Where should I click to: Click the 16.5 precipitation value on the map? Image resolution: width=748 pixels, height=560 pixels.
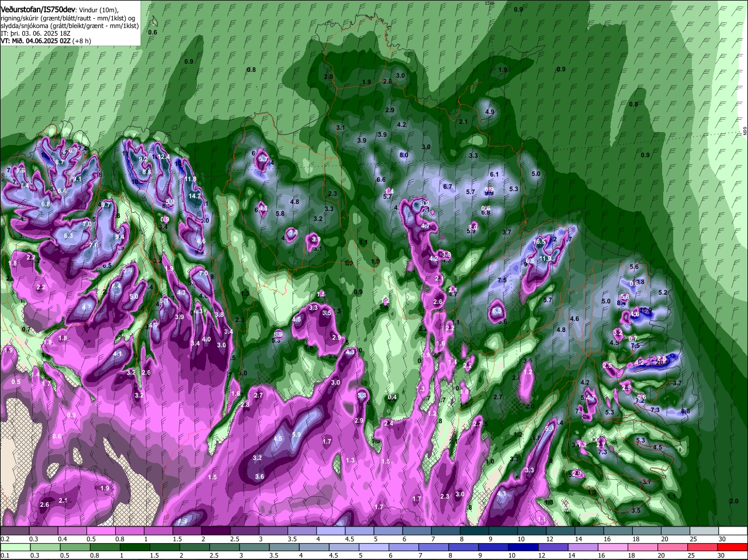point(540,241)
